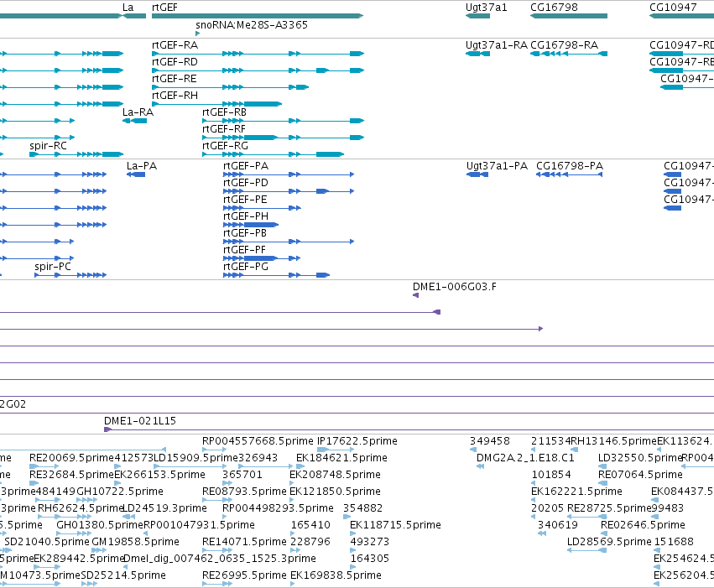
Task: Select spir-RC transcript label
Action: (49, 146)
